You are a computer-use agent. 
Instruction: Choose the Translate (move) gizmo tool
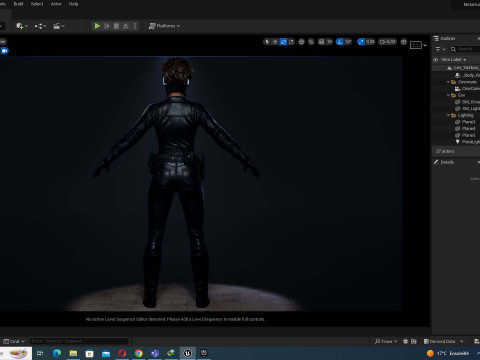(275, 42)
